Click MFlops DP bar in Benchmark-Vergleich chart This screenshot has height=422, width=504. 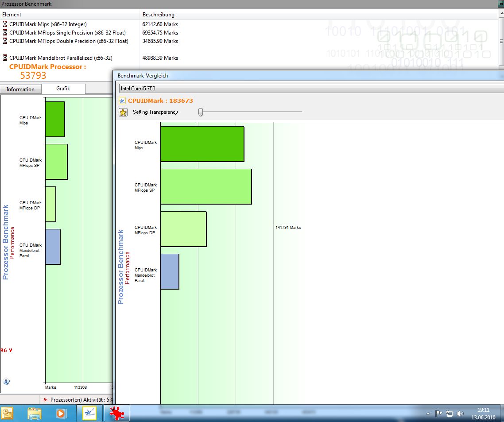coord(183,229)
